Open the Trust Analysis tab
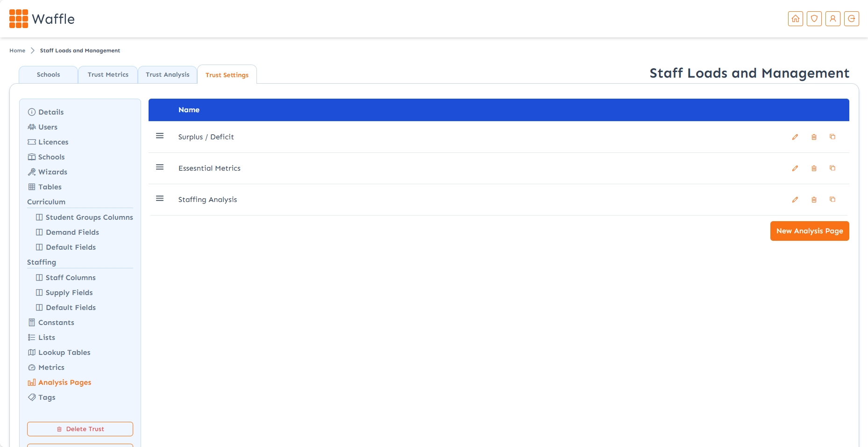 [x=167, y=75]
